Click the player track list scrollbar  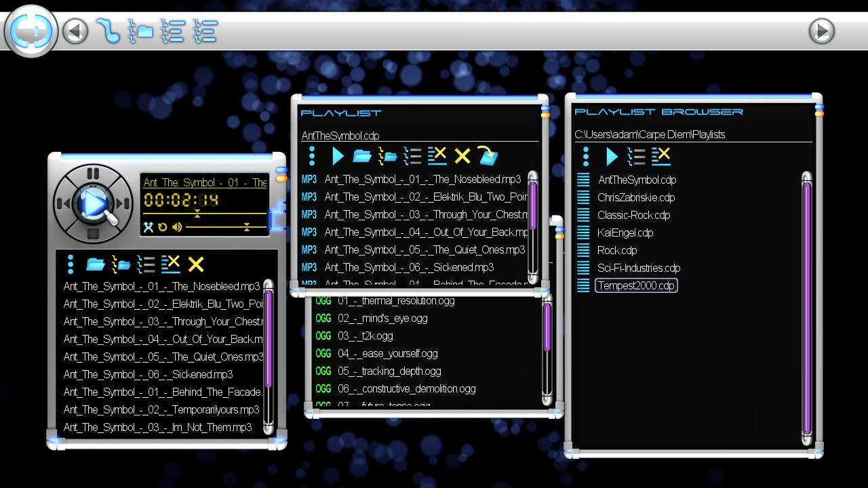[269, 357]
